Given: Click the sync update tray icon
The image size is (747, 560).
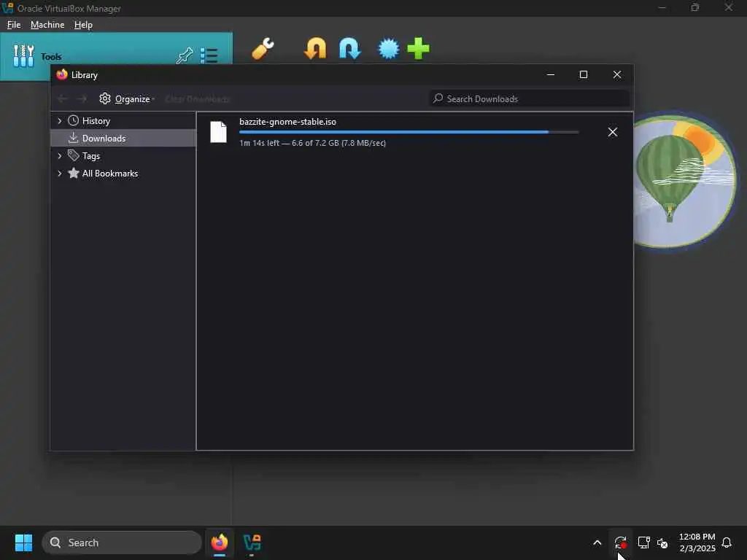Looking at the screenshot, I should pyautogui.click(x=620, y=542).
